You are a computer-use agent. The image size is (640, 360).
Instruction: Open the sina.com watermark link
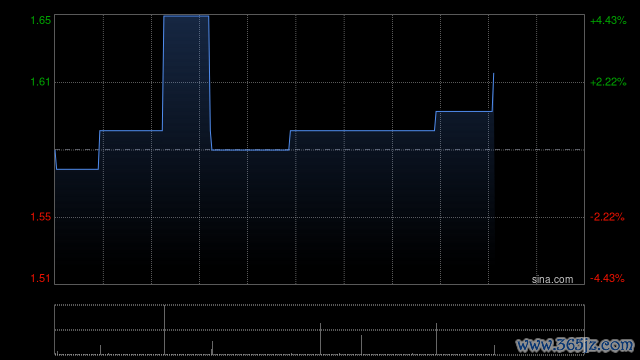click(x=552, y=280)
